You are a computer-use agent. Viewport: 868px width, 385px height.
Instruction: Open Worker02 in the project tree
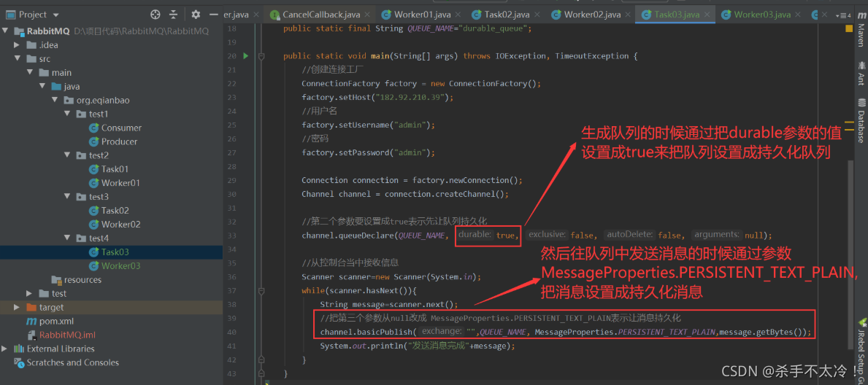pyautogui.click(x=120, y=225)
